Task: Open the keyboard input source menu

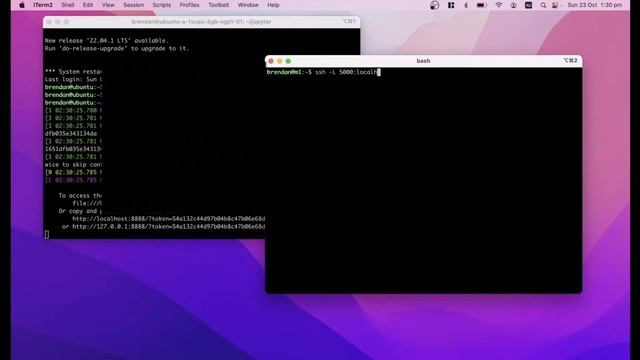Action: pyautogui.click(x=529, y=5)
